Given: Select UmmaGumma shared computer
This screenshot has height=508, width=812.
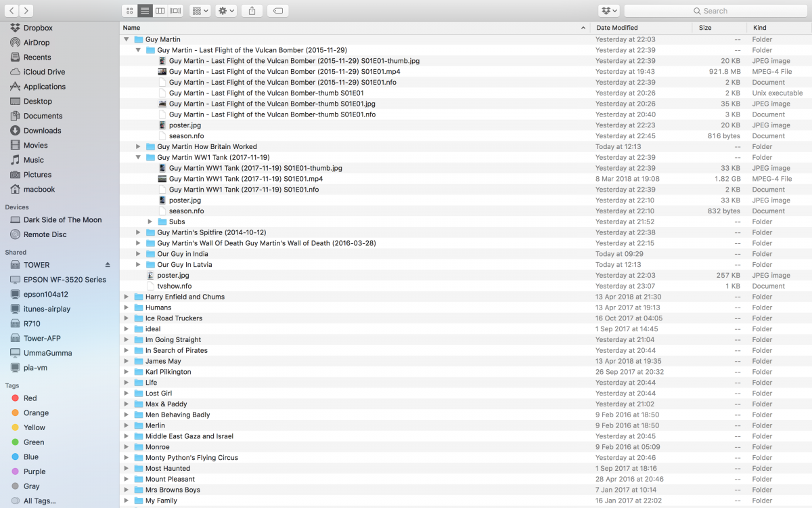Looking at the screenshot, I should [x=47, y=353].
